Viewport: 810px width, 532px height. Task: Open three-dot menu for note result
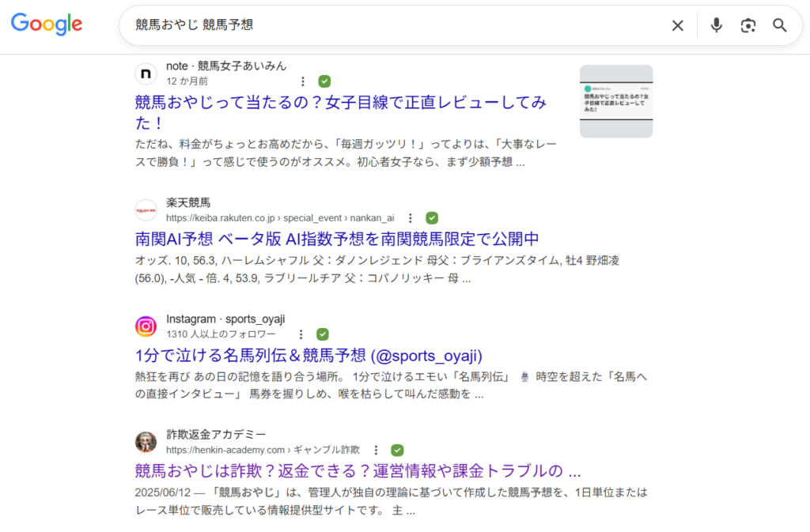[x=303, y=81]
